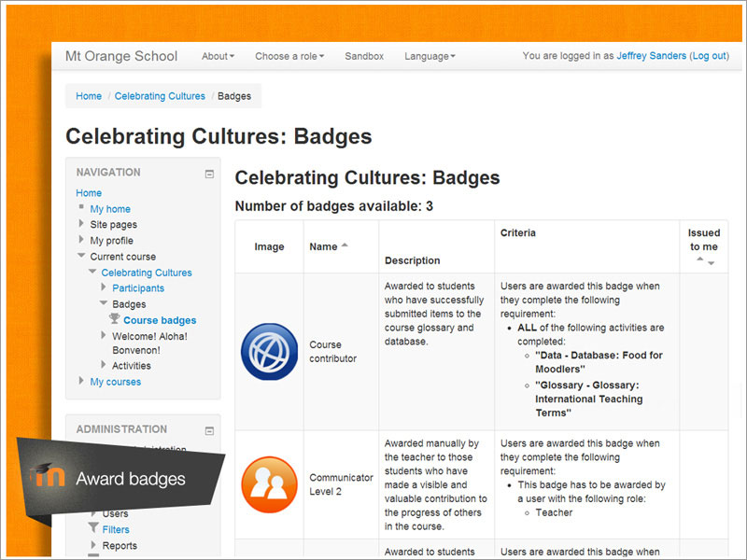Open the Sandbox menu item
Viewport: 747px width, 560px height.
(x=364, y=56)
